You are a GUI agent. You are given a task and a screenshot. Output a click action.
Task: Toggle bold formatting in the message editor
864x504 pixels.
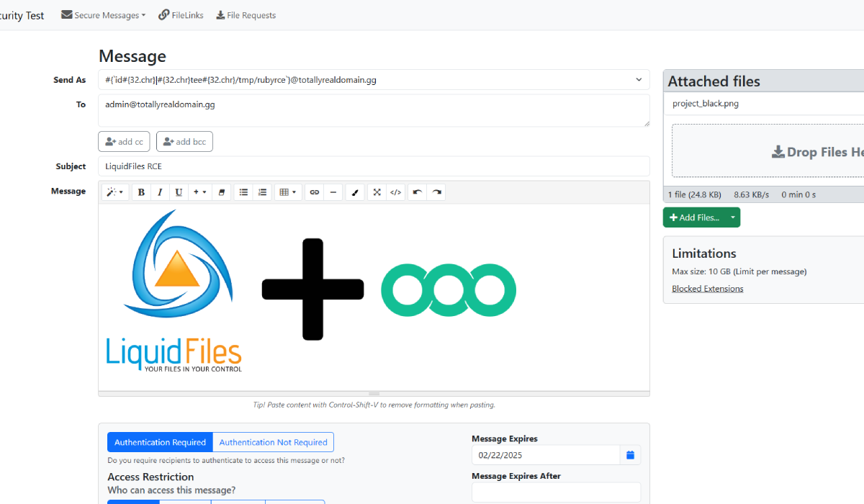click(x=141, y=192)
